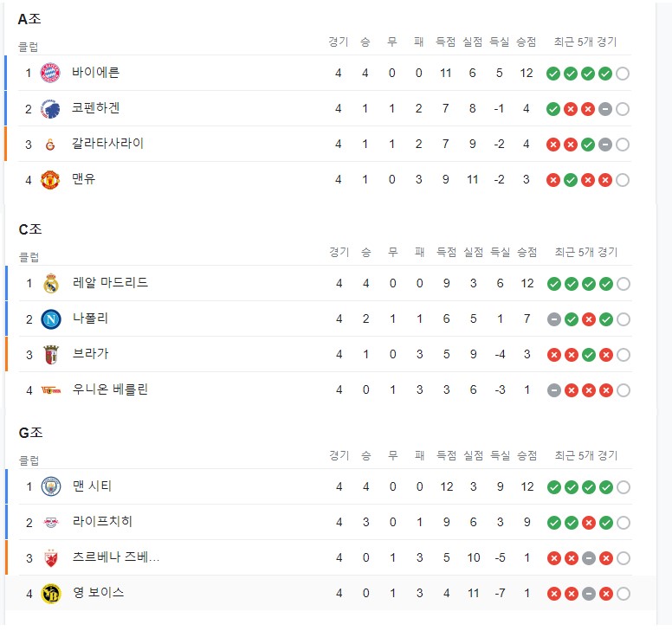Screen dimensions: 672x637
Task: Click the Napoli N logo
Action: click(51, 319)
